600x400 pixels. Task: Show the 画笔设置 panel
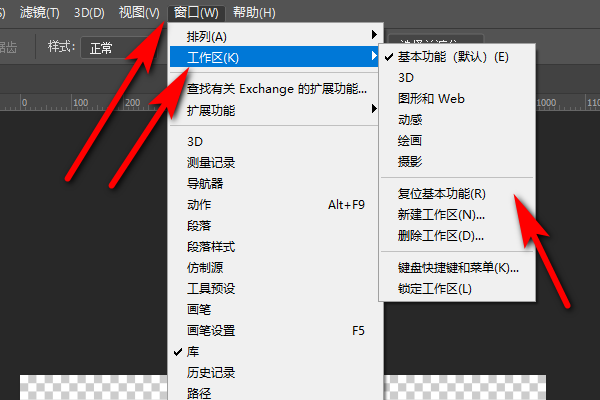(x=275, y=331)
